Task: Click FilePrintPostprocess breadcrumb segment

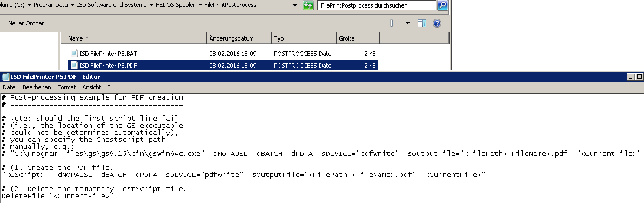Action: [x=230, y=5]
